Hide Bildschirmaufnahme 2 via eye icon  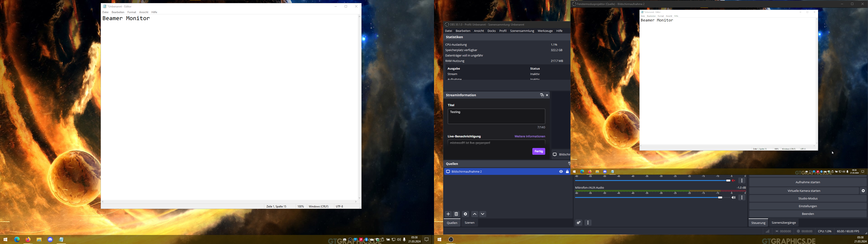point(561,171)
